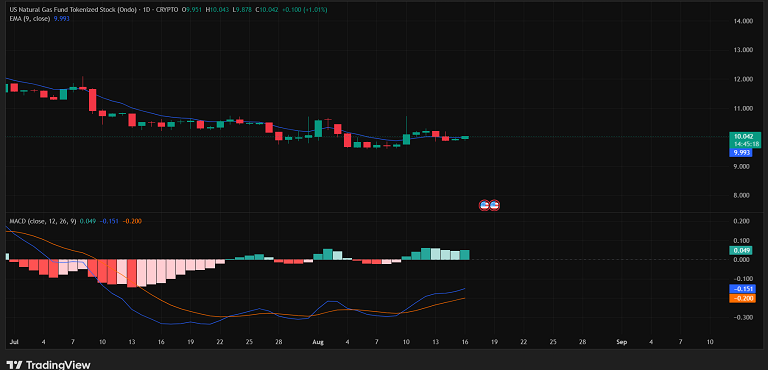Screen dimensions: 768x370
Task: Click the EMA (9, close) indicator legend
Action: tap(29, 18)
